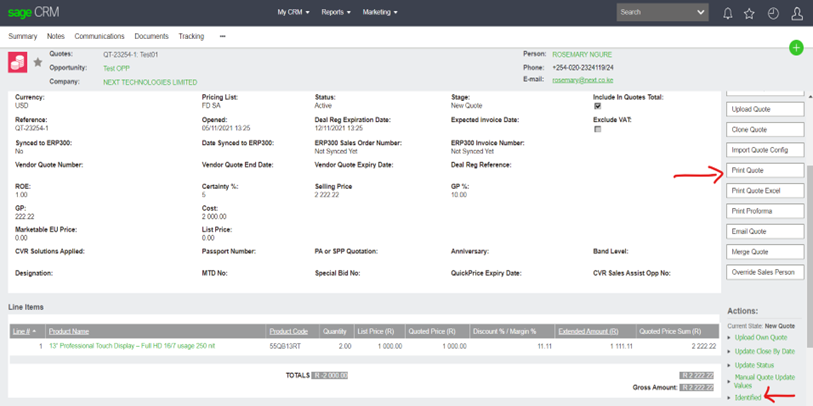Click the Print Quote button
The height and width of the screenshot is (406, 813).
tap(764, 170)
